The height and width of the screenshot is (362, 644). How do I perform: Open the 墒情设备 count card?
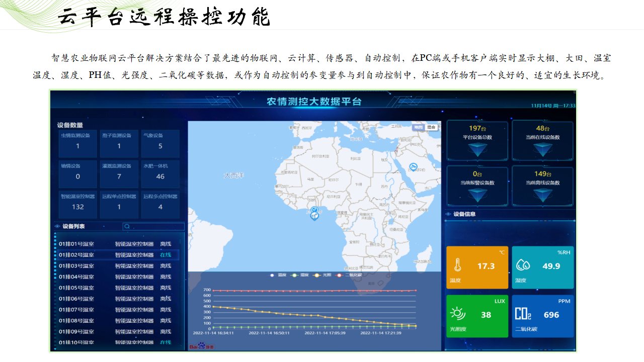[x=77, y=174]
